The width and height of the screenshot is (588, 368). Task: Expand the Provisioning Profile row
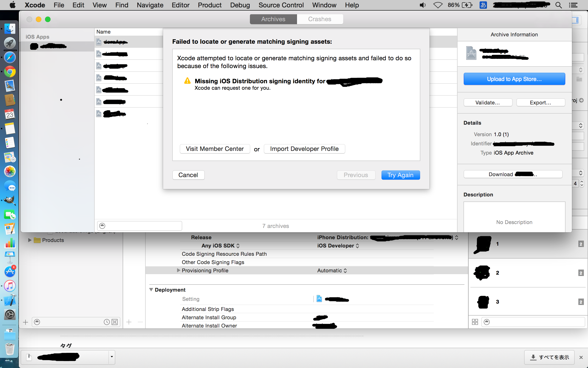click(x=178, y=270)
